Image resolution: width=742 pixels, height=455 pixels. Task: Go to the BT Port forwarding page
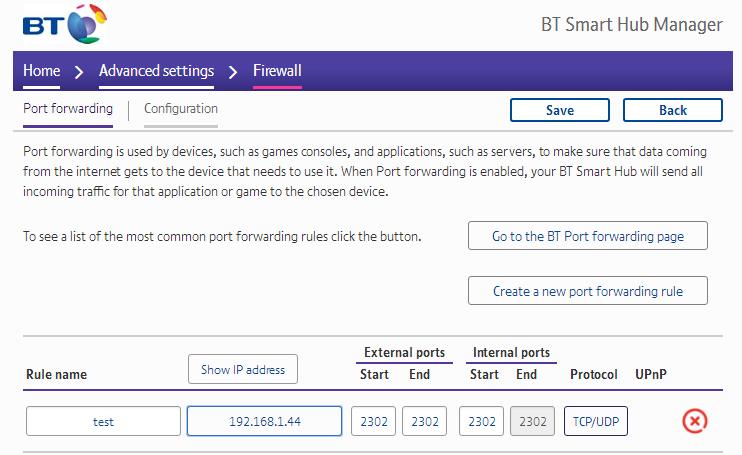(x=587, y=236)
